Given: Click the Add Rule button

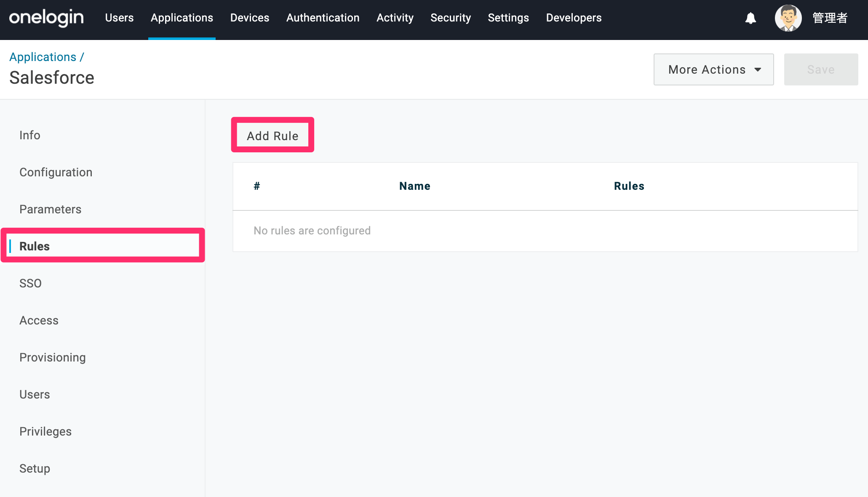Looking at the screenshot, I should coord(272,136).
